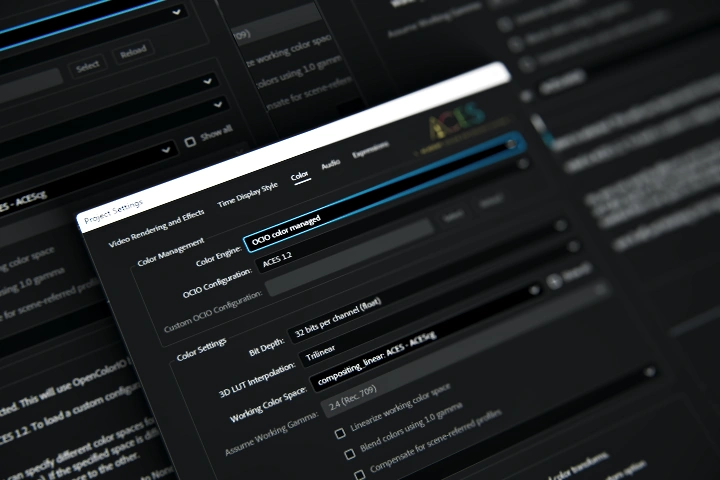Click the Custom OCIO Configuration path field
Screen dimensions: 720x480
click(350, 257)
